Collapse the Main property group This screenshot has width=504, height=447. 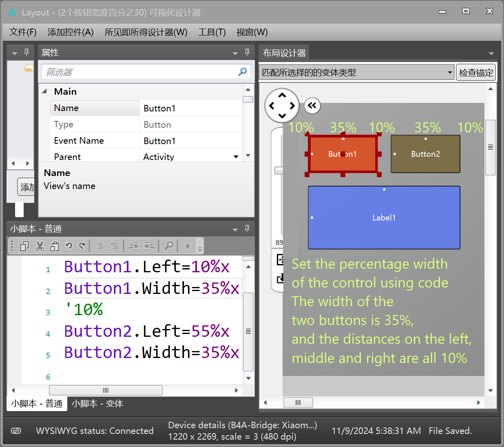[44, 91]
